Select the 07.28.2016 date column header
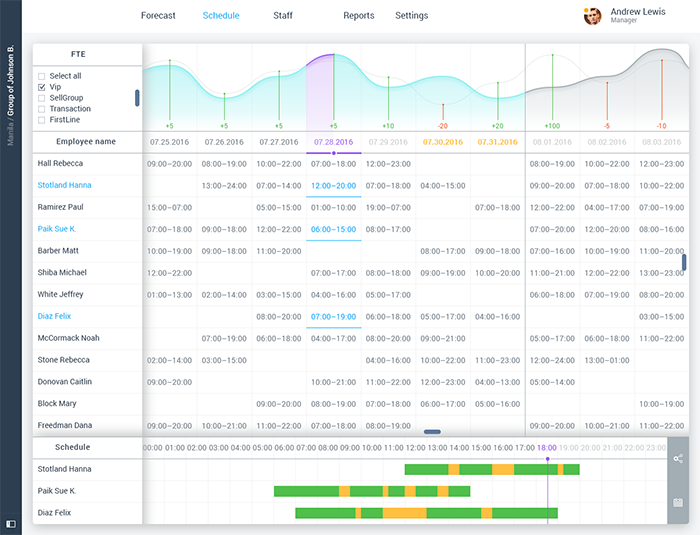 coord(333,142)
